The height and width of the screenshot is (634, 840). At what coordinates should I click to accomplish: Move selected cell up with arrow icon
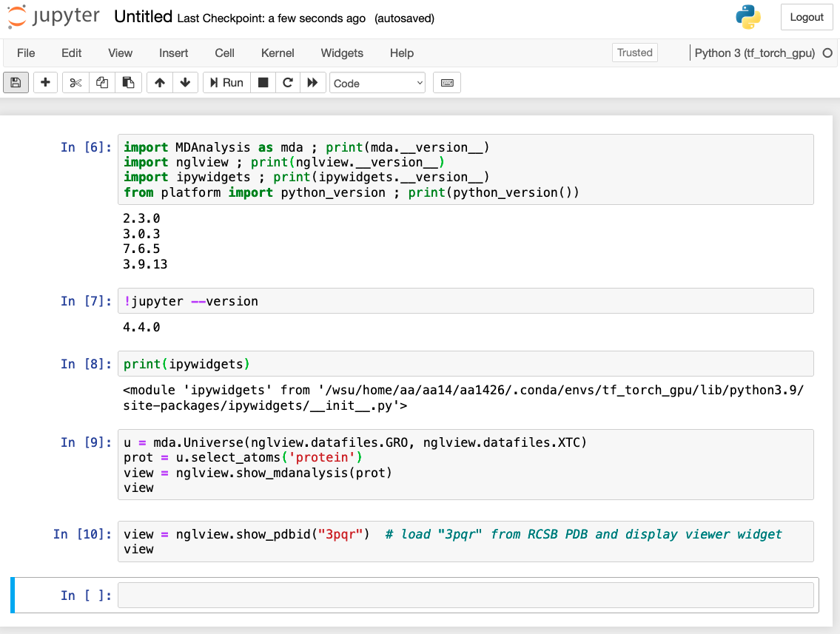point(159,82)
